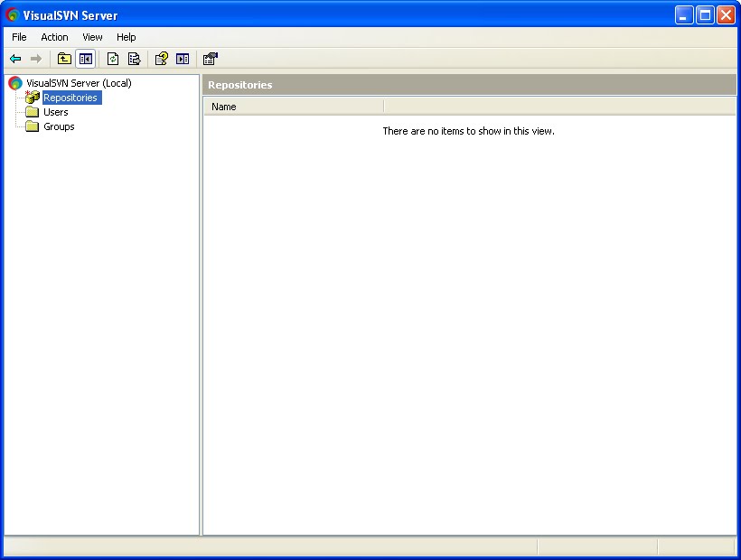This screenshot has height=560, width=741.
Task: Select the Repositories tree node
Action: point(70,98)
